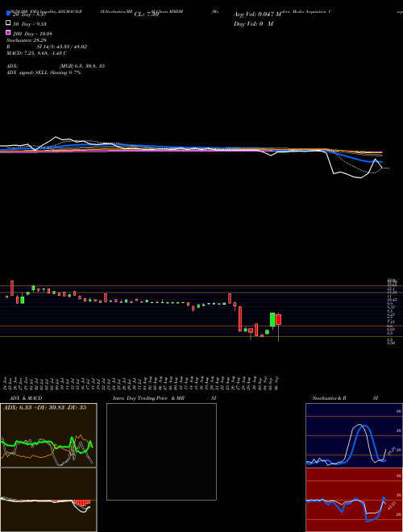Open the empty Intra Day chart panel

[x=161, y=451]
